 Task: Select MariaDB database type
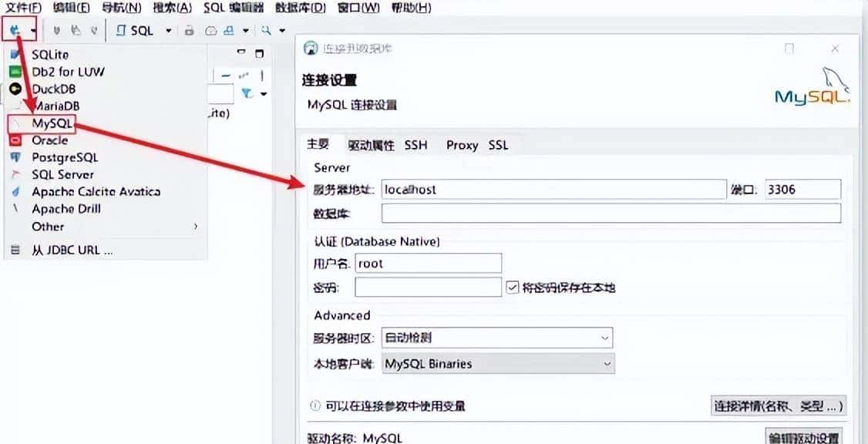pyautogui.click(x=56, y=105)
